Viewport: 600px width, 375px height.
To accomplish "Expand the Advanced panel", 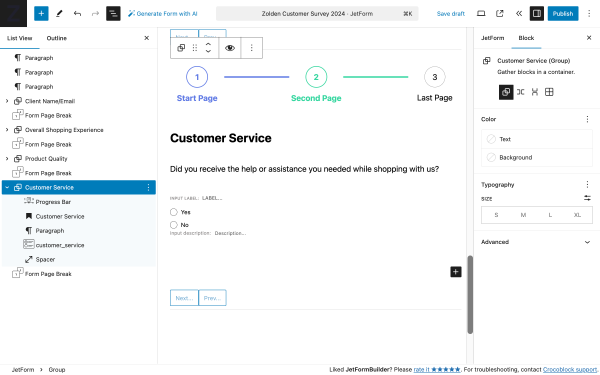I will coord(536,242).
